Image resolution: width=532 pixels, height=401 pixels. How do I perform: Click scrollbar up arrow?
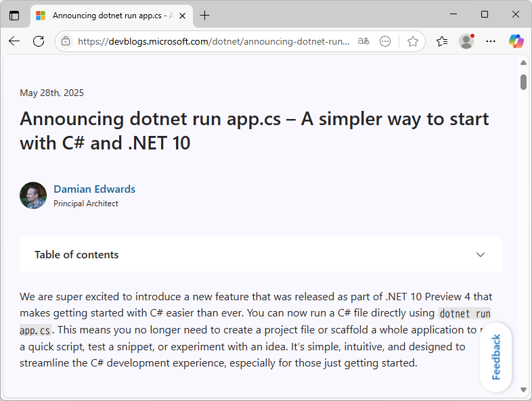[x=523, y=63]
